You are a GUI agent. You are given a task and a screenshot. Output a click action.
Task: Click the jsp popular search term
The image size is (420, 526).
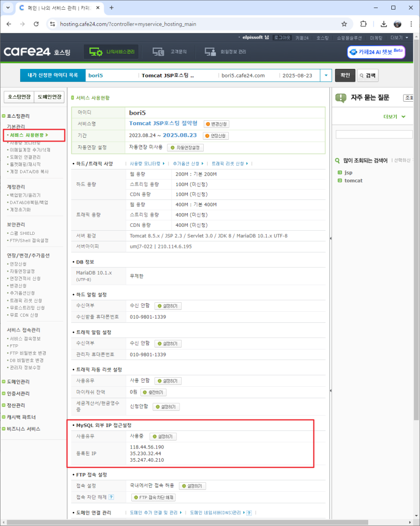(348, 172)
